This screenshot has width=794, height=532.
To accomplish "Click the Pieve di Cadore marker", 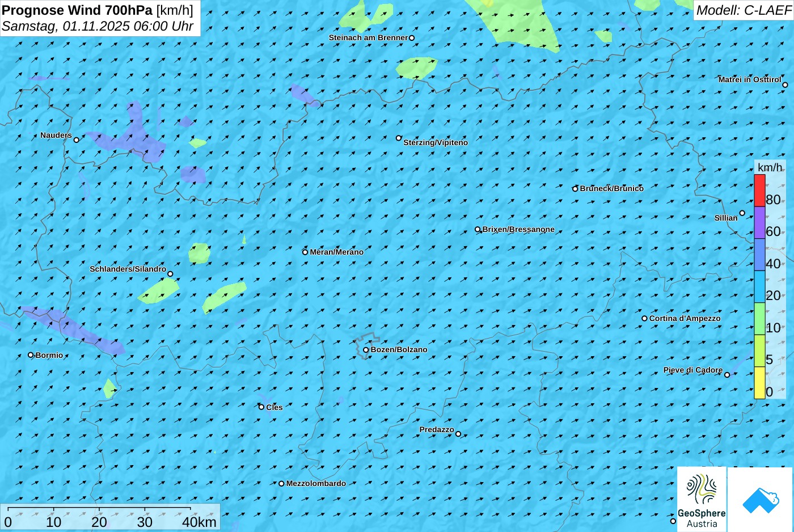I will click(x=727, y=374).
